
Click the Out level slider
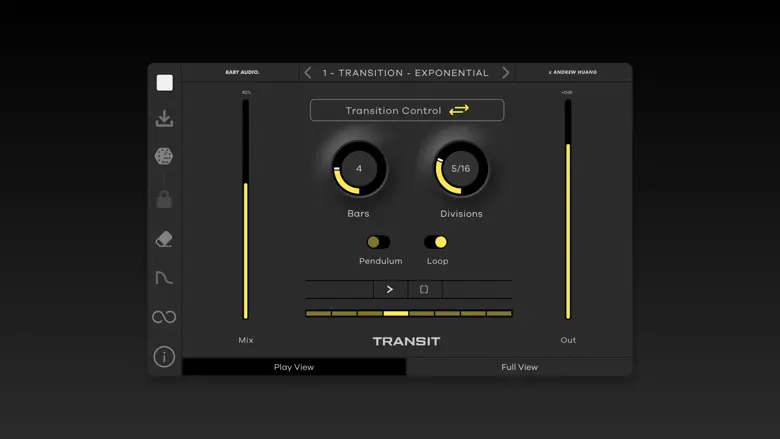568,209
